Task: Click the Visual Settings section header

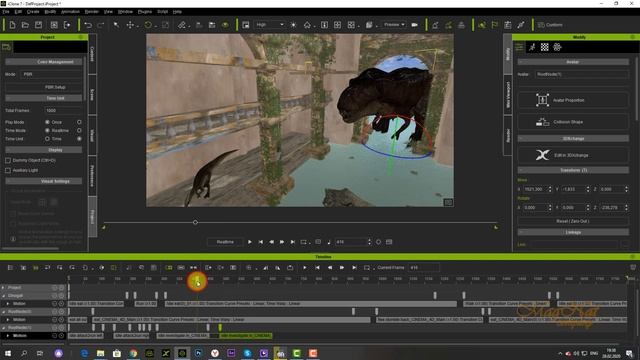Action: pyautogui.click(x=44, y=181)
